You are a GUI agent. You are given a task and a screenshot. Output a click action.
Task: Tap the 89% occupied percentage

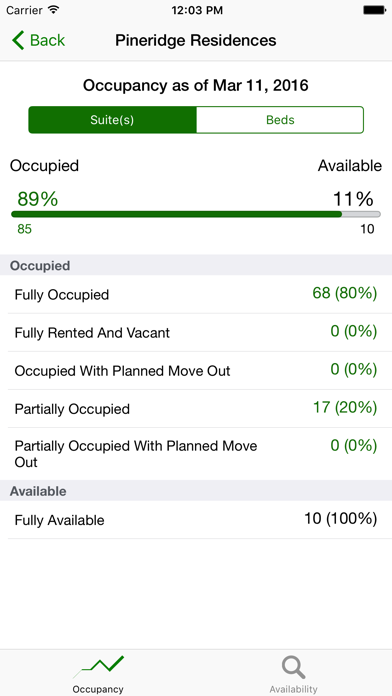coord(38,199)
